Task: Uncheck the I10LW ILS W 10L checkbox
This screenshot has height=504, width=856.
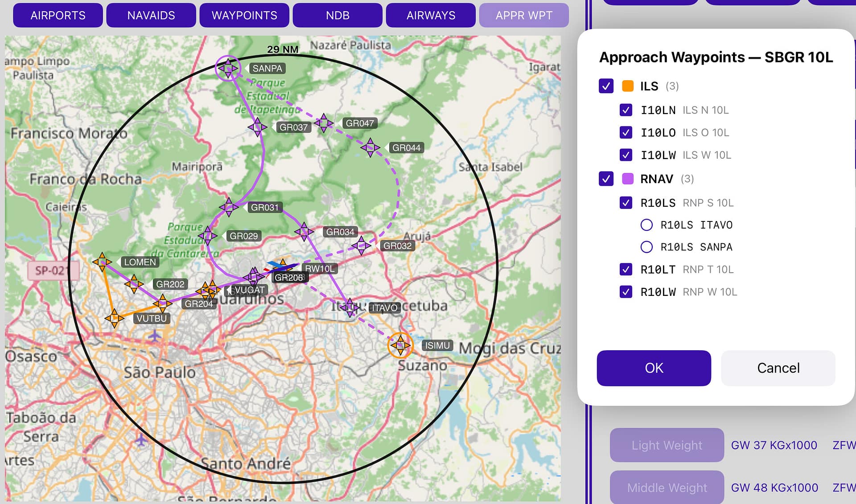Action: pos(626,155)
